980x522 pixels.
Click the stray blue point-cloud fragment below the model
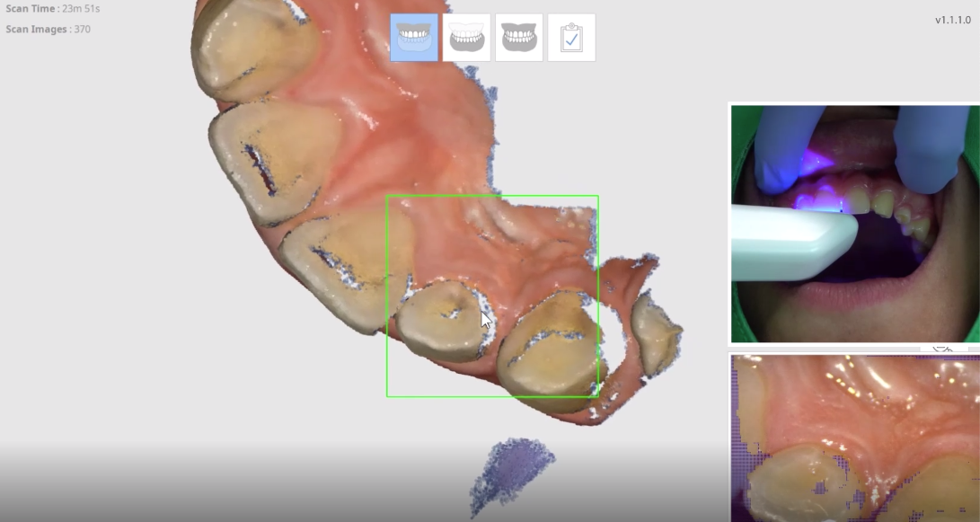511,476
